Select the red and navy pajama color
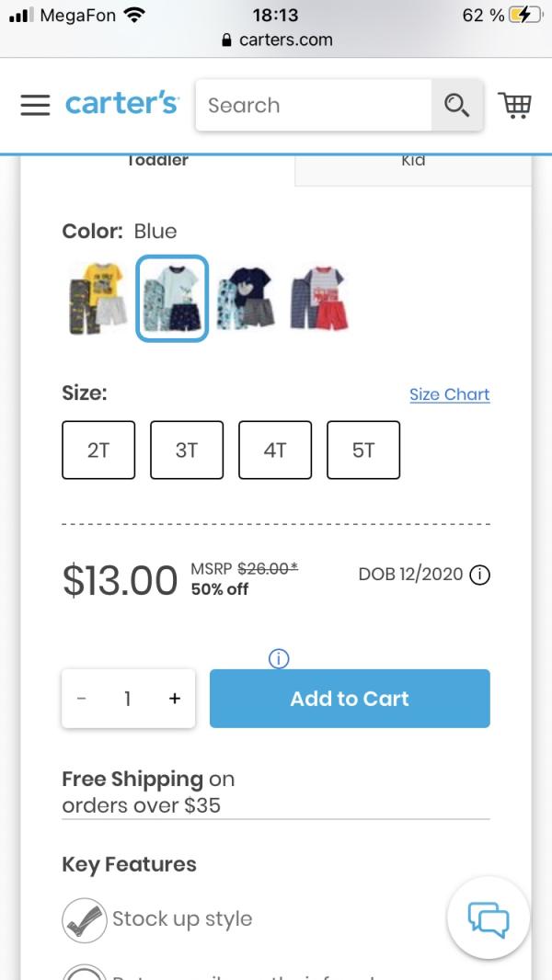Image resolution: width=552 pixels, height=980 pixels. click(x=319, y=298)
